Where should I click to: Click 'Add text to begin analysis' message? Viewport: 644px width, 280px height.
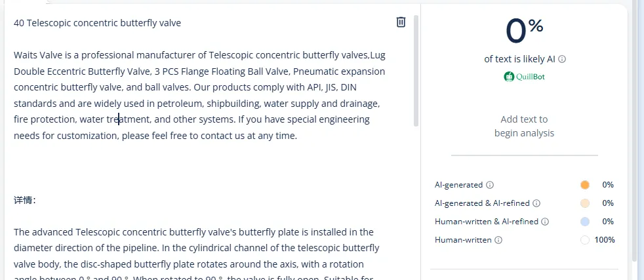[x=524, y=126]
